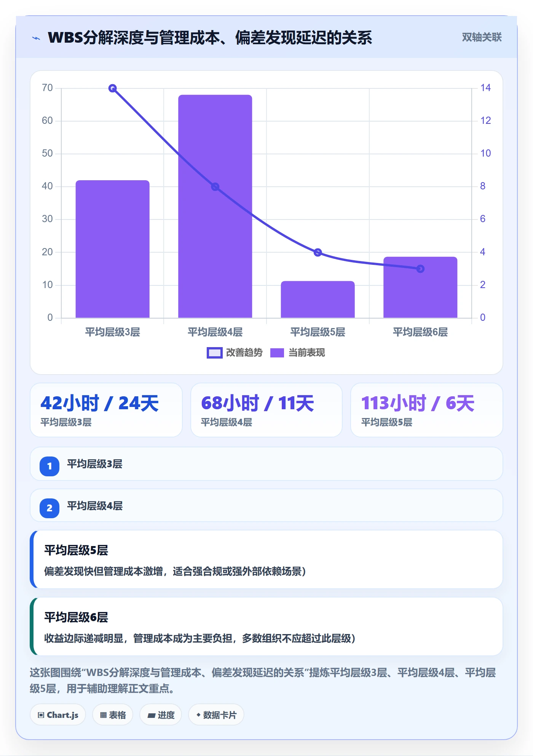Click the lightning icon beside the WBS title
The image size is (533, 756).
coord(36,38)
